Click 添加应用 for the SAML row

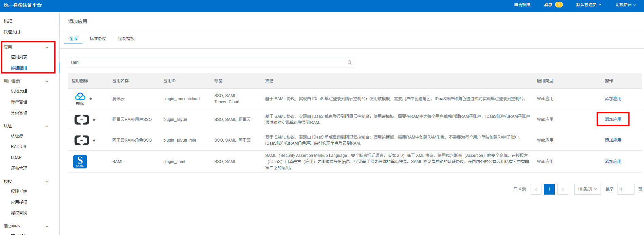[x=613, y=162]
